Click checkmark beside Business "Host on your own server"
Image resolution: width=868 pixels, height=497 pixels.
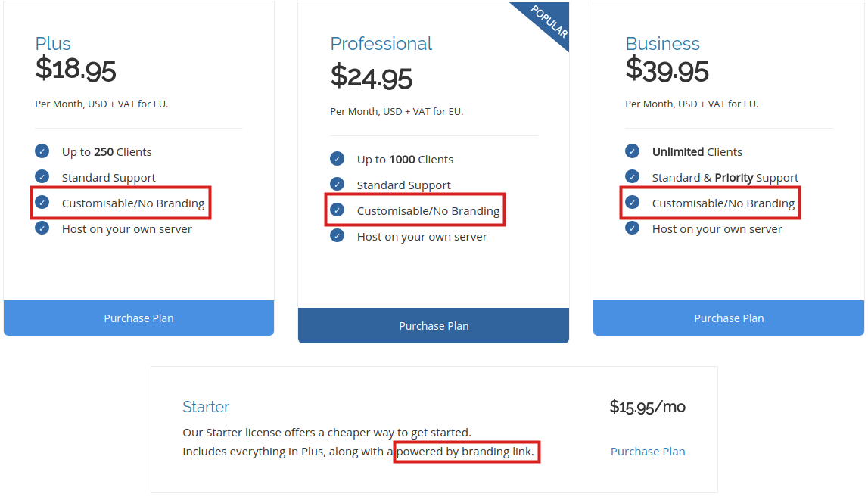633,228
